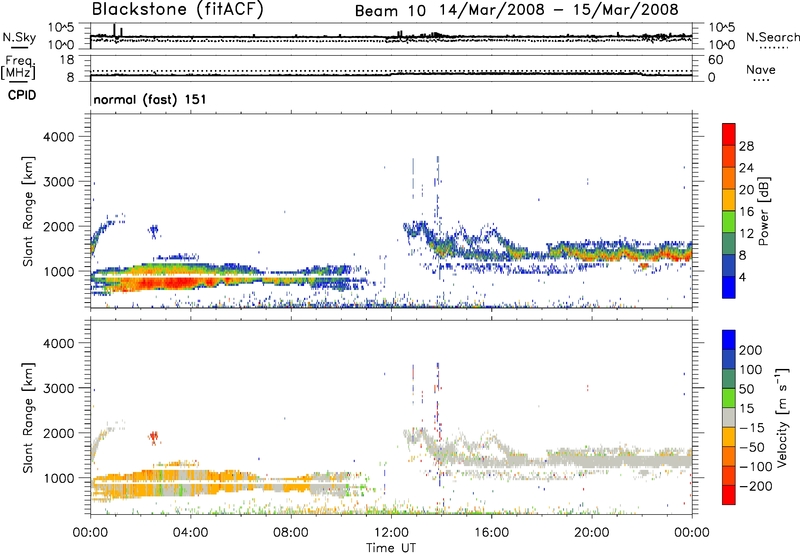Click the '18' frequency axis value
800x554 pixels.
[x=67, y=60]
